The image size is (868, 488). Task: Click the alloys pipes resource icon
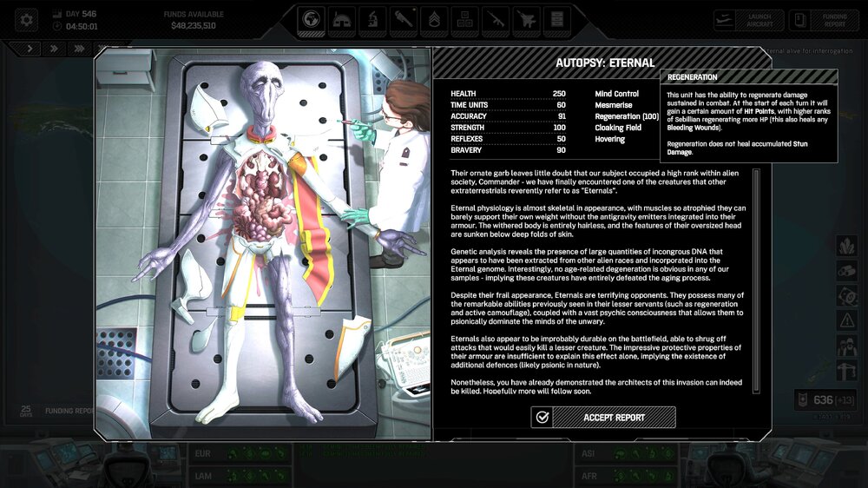pyautogui.click(x=847, y=271)
